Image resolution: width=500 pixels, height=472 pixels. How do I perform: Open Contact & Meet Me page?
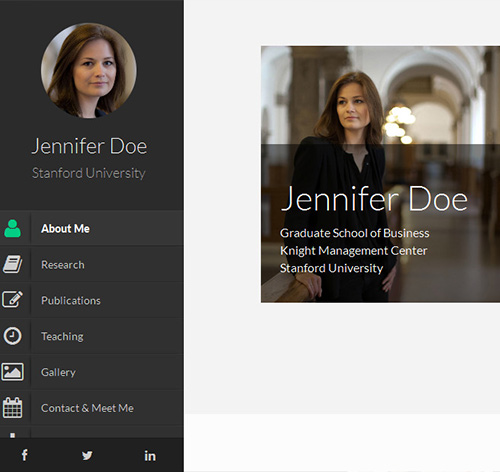pos(91,408)
